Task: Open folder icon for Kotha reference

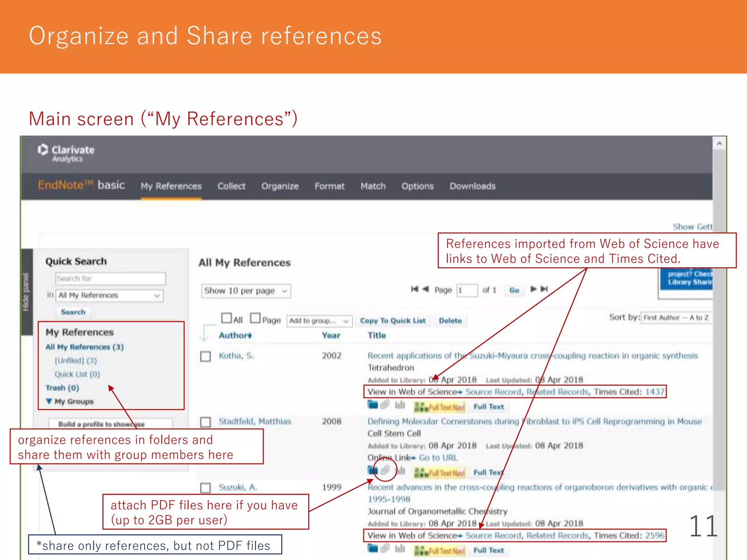Action: (373, 405)
